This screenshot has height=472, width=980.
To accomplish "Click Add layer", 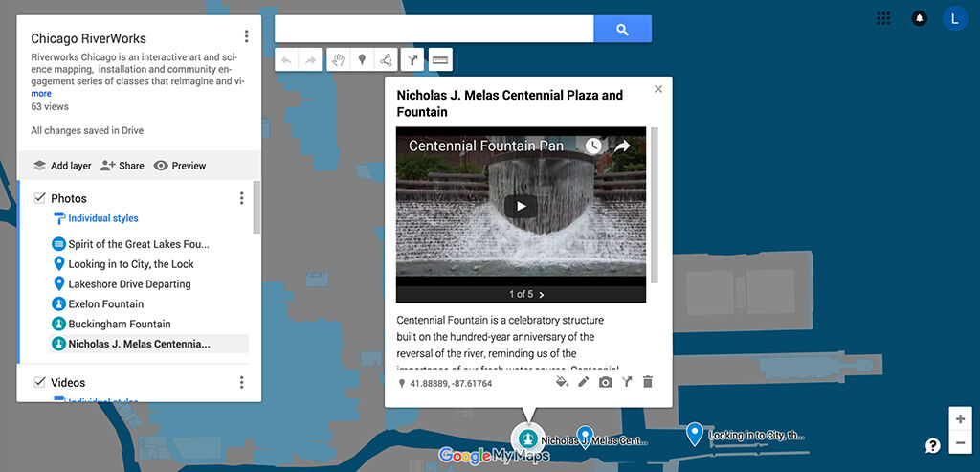I will (62, 166).
